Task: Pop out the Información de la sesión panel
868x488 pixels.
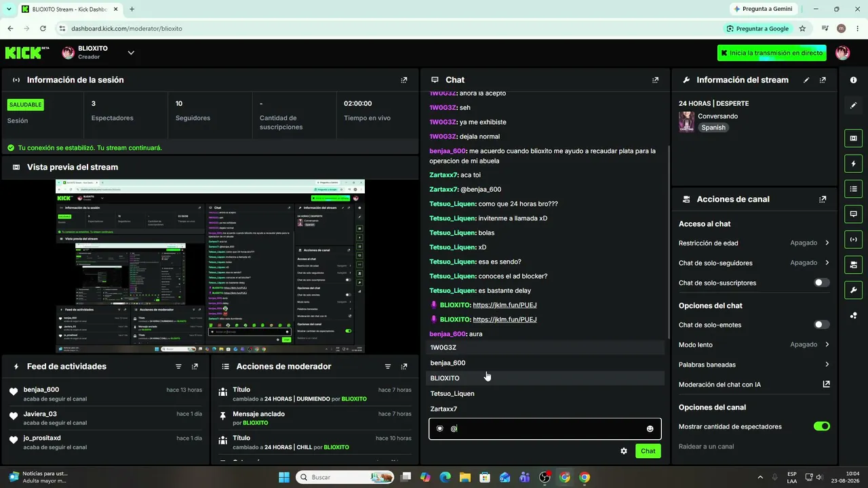Action: 404,80
